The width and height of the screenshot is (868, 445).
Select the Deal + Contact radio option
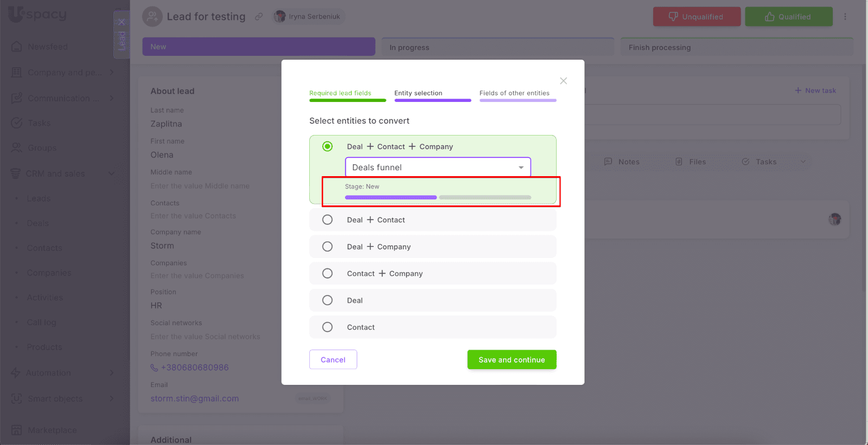[x=327, y=220]
